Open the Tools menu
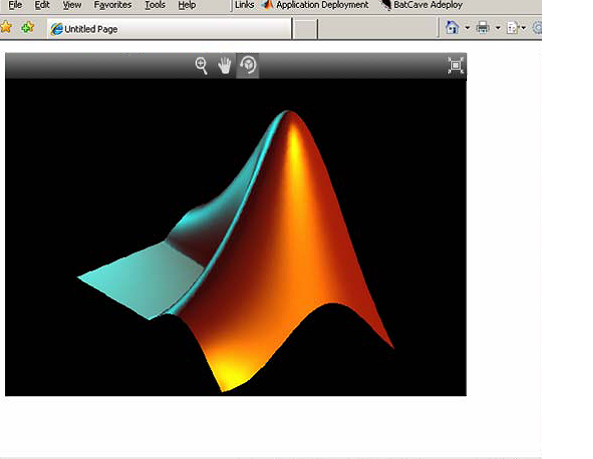Image resolution: width=593 pixels, height=459 pixels. [x=155, y=5]
